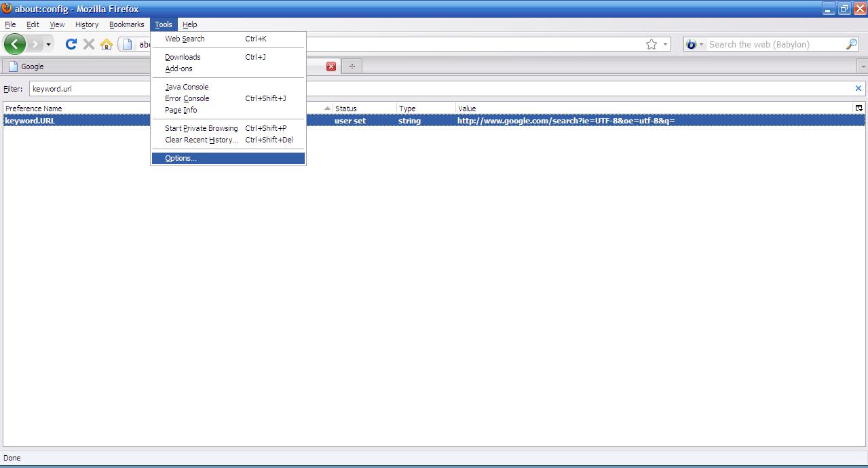Image resolution: width=868 pixels, height=468 pixels.
Task: Click the magnifying glass search icon
Action: pyautogui.click(x=852, y=44)
